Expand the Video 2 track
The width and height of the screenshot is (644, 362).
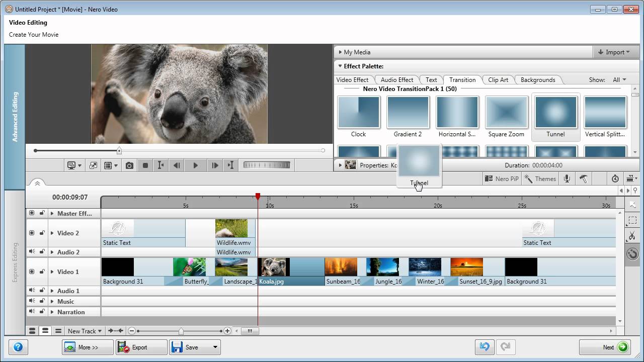(x=52, y=233)
